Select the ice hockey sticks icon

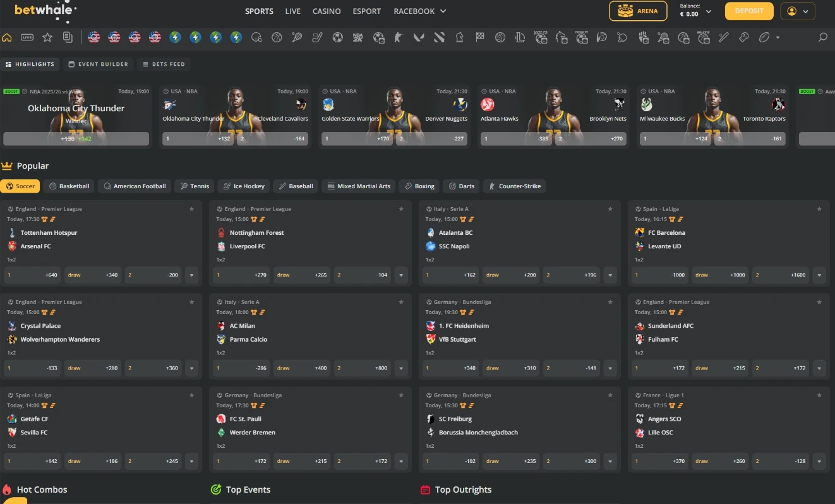click(317, 38)
